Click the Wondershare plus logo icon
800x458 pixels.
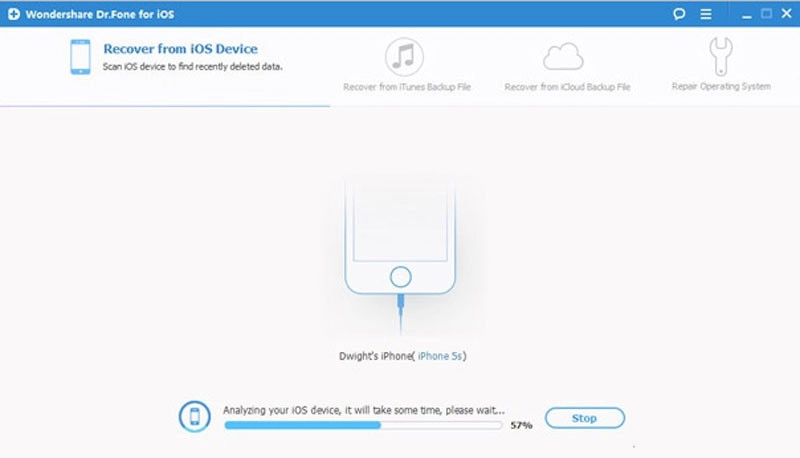[14, 14]
